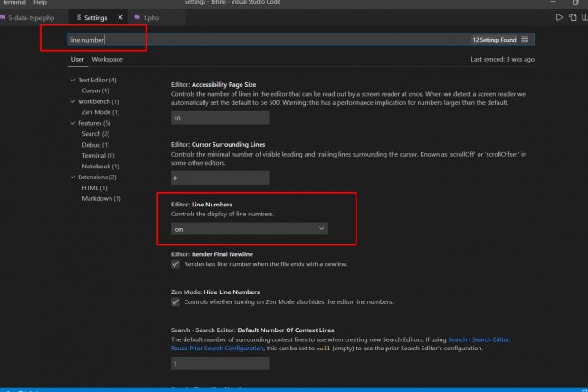Click the clear settings search filter icon
This screenshot has height=392, width=588.
(x=526, y=40)
